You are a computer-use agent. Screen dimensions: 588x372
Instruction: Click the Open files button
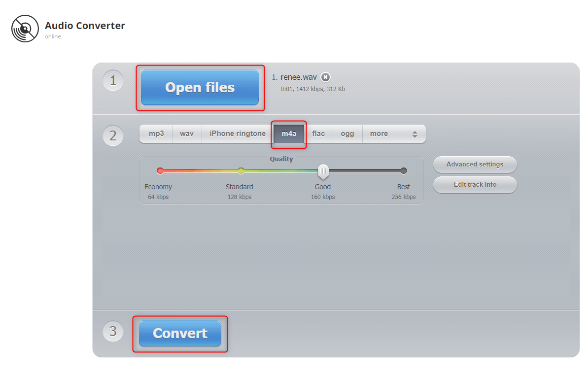tap(200, 87)
